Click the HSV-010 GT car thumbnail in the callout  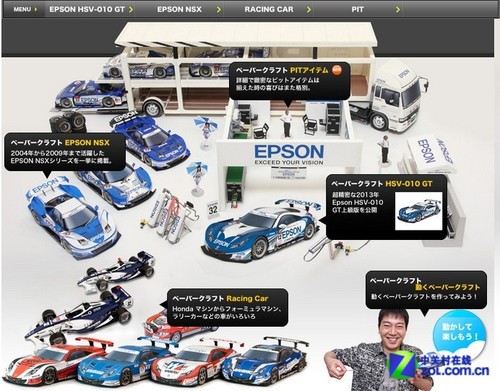[x=419, y=211]
